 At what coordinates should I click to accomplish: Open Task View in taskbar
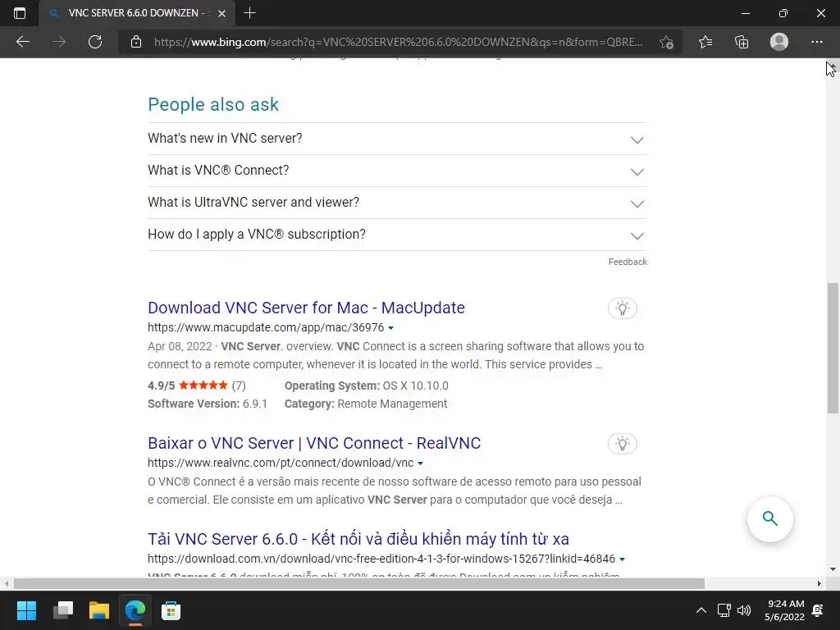pyautogui.click(x=63, y=610)
